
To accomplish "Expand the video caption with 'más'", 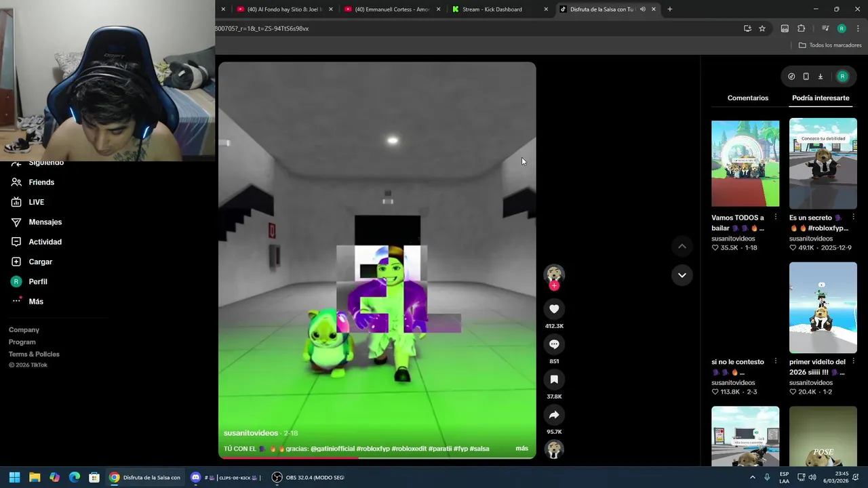I will point(521,449).
